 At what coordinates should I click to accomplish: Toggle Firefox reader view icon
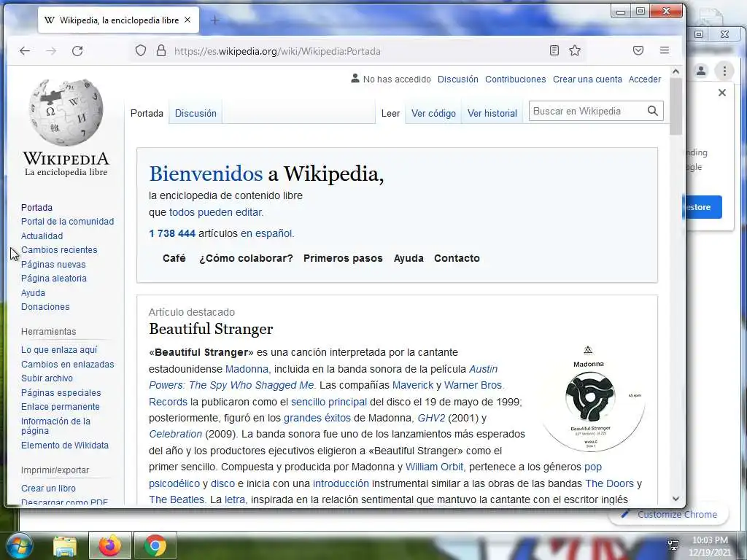554,50
